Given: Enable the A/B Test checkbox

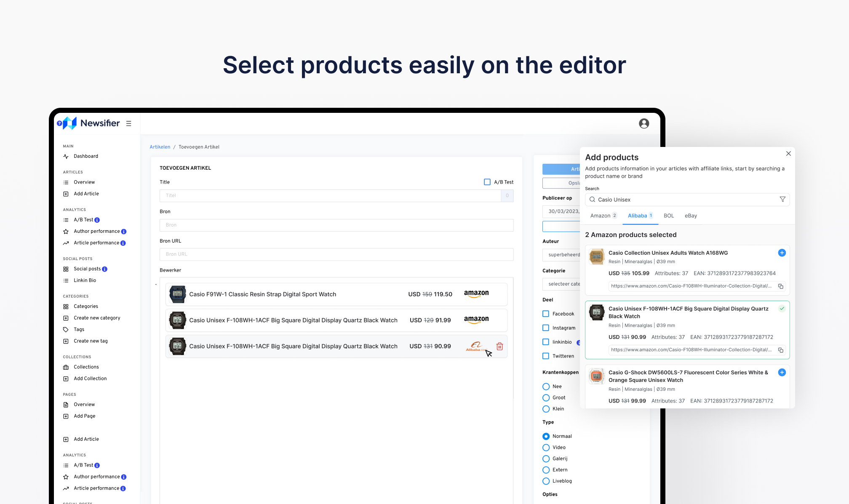Looking at the screenshot, I should [x=487, y=182].
